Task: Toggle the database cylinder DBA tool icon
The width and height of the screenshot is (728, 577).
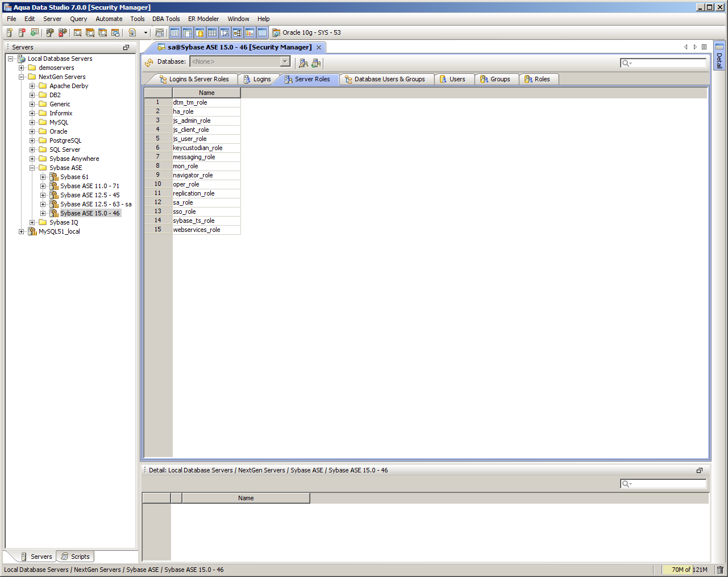Action: 199,32
